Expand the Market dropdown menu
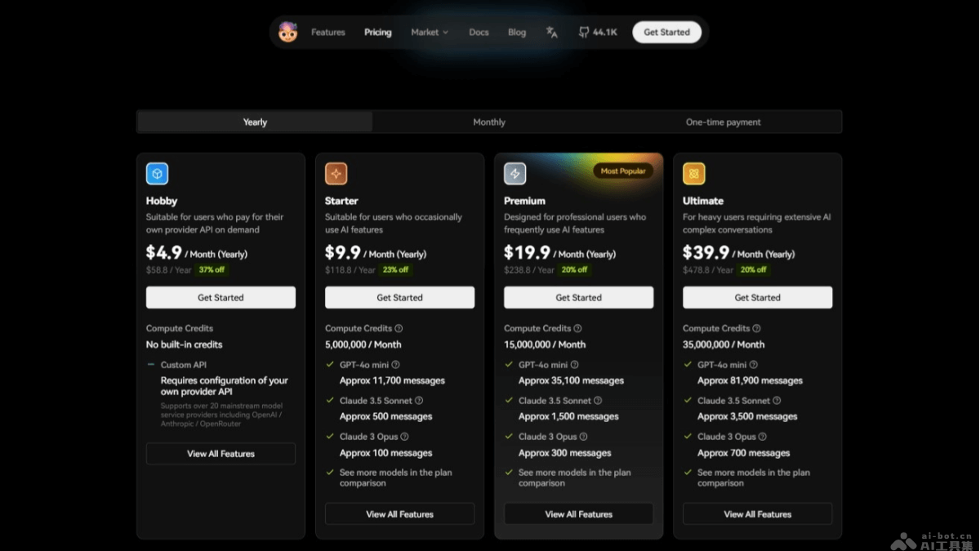 430,33
